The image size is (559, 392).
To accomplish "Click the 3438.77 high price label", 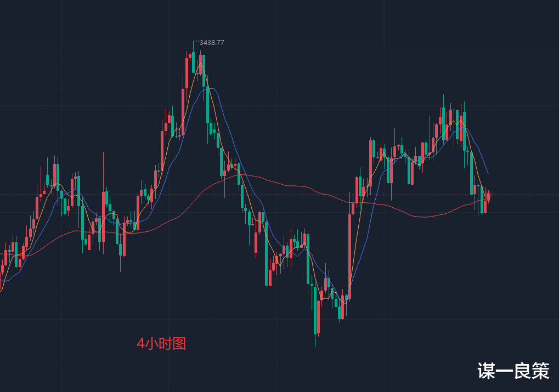I will click(212, 42).
